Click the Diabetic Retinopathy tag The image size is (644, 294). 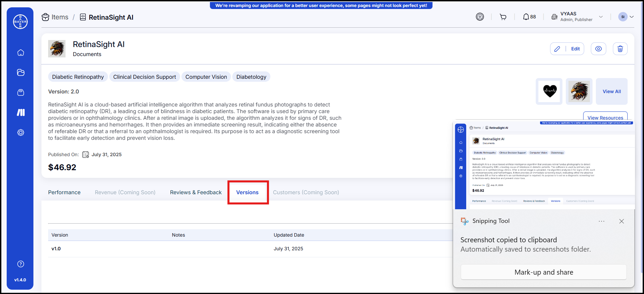78,77
